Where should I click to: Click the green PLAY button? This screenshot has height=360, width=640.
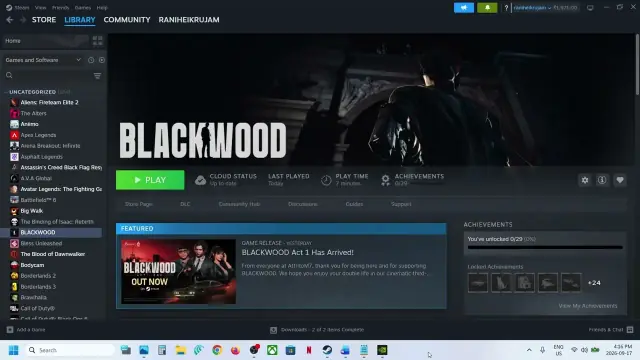click(150, 180)
